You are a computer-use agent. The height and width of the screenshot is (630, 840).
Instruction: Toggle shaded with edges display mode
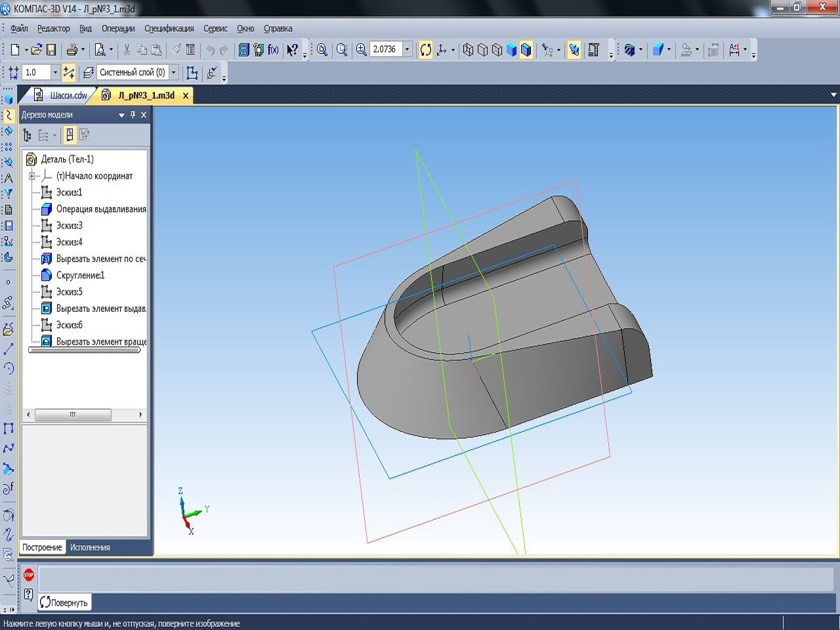(526, 50)
